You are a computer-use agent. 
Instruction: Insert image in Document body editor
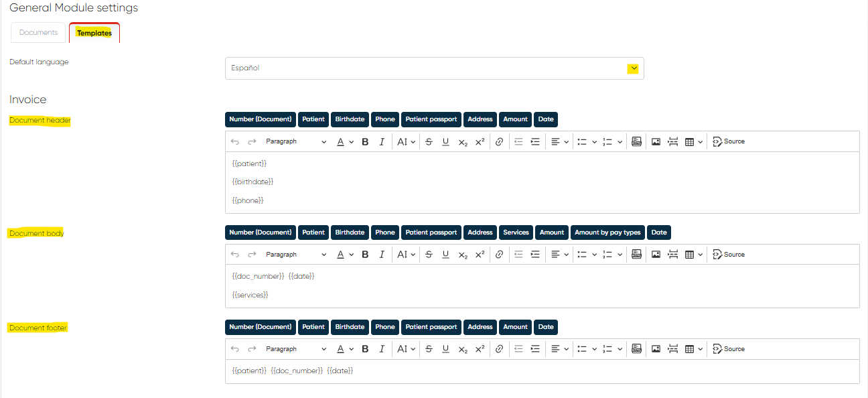(656, 255)
